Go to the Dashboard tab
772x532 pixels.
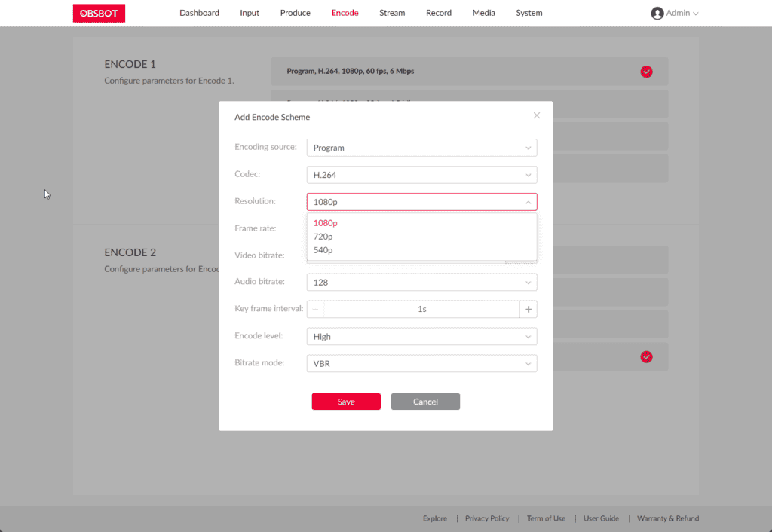[x=199, y=13]
